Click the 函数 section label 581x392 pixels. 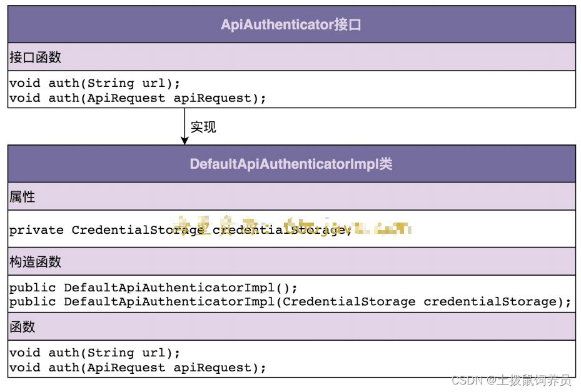23,327
